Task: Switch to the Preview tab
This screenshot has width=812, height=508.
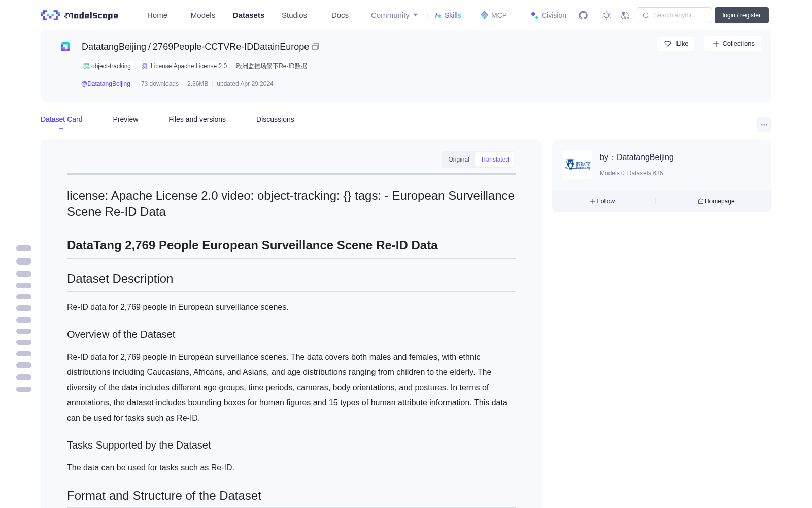Action: coord(125,119)
